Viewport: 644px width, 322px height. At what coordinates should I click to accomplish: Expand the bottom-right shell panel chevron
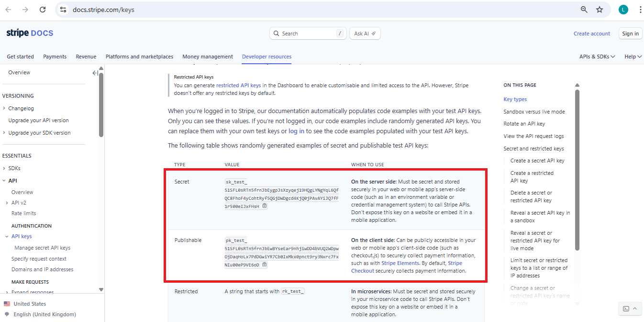point(635,309)
